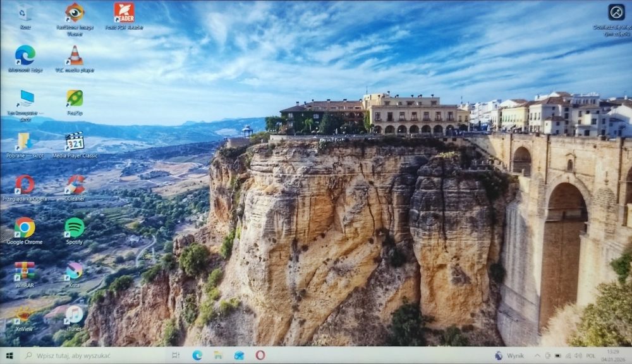Click the taskbar search box 'Wpisz tutaj, aby wyszukać'
This screenshot has width=632, height=364.
pos(93,356)
